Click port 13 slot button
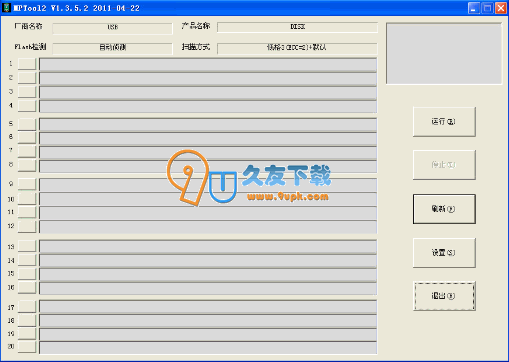The width and height of the screenshot is (509, 362). pos(27,246)
